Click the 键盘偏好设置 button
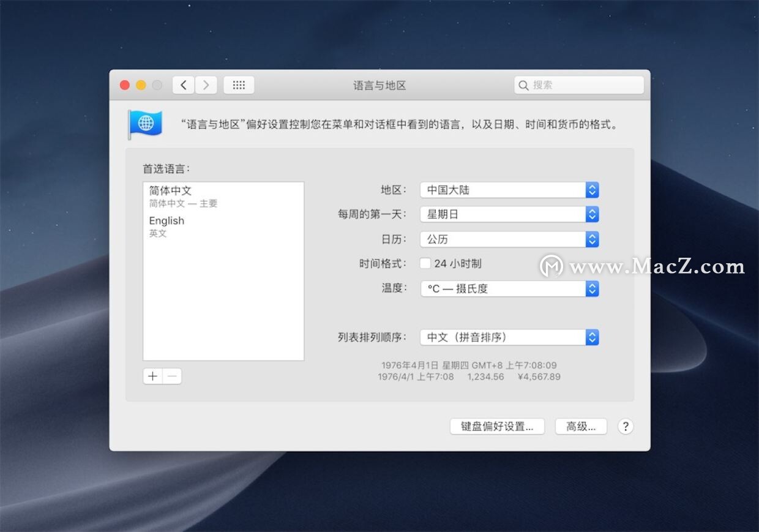Screen dimensions: 759x532 coord(497,426)
